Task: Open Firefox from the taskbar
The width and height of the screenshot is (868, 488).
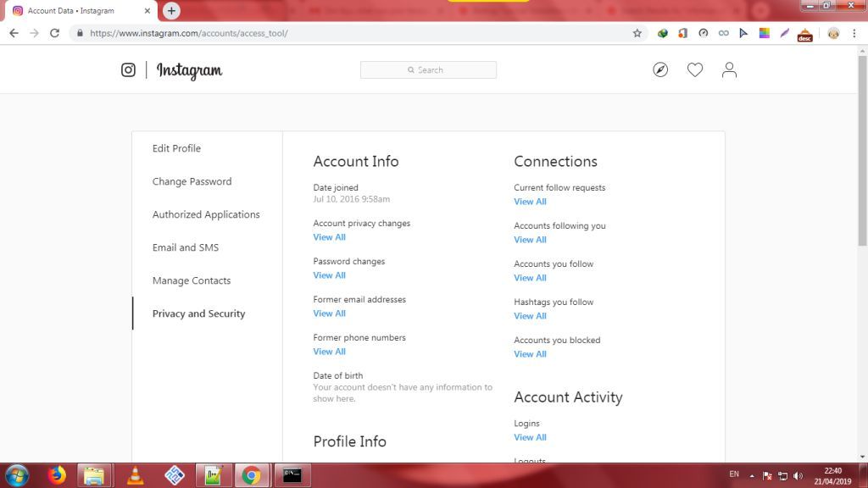Action: (x=57, y=475)
